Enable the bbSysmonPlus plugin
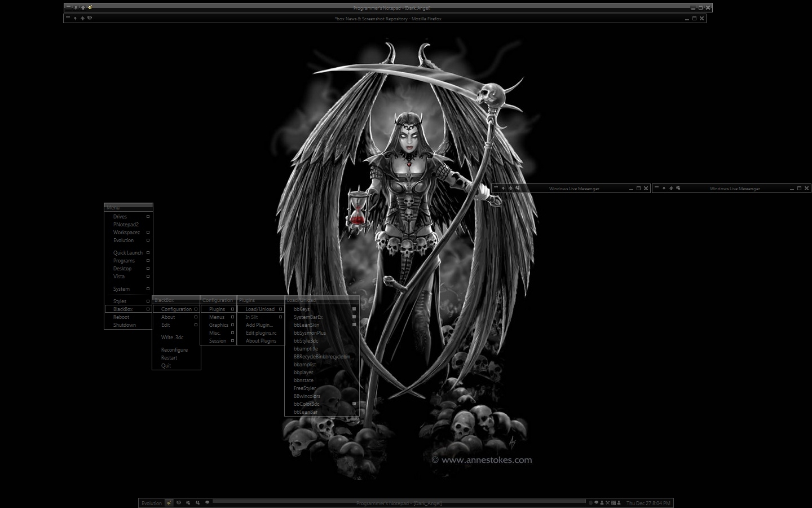 click(322, 333)
